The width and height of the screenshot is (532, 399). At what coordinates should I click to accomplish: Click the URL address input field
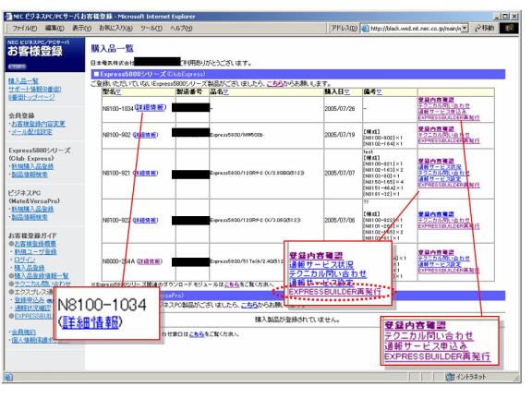(415, 28)
